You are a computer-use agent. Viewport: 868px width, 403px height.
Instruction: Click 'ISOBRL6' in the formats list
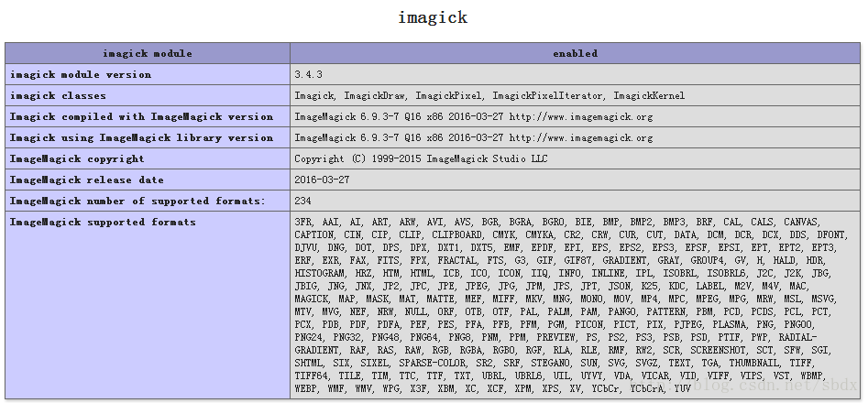pyautogui.click(x=726, y=273)
